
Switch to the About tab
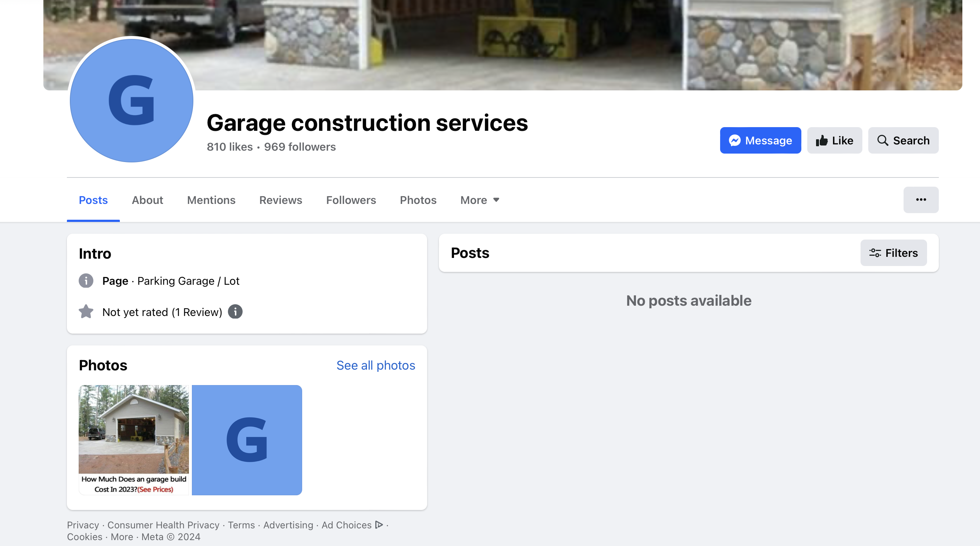click(147, 200)
